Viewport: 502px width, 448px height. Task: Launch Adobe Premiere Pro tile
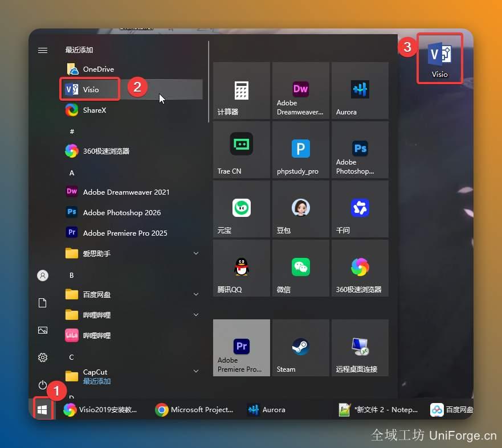[242, 348]
